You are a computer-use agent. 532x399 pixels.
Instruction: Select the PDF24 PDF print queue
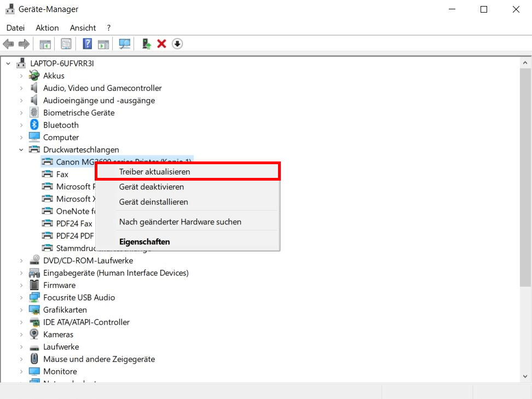click(x=74, y=236)
